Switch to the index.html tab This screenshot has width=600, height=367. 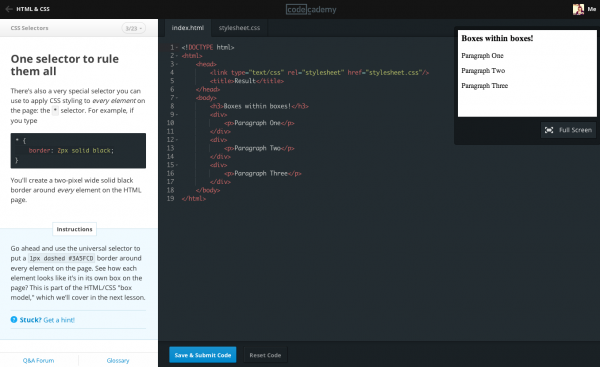click(188, 28)
